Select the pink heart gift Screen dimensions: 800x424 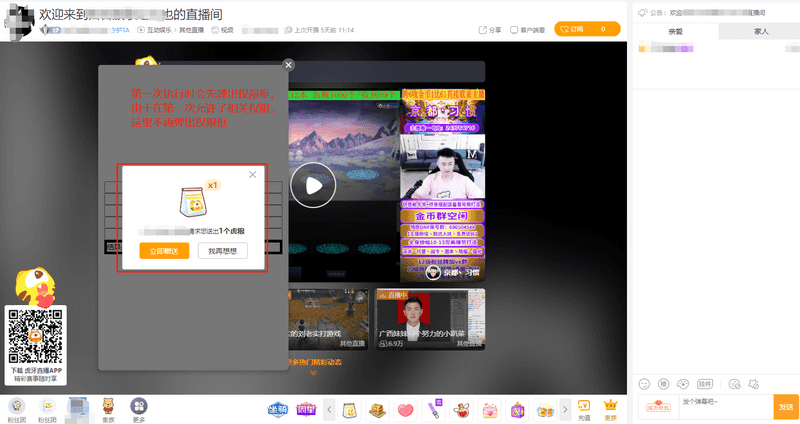tap(406, 410)
